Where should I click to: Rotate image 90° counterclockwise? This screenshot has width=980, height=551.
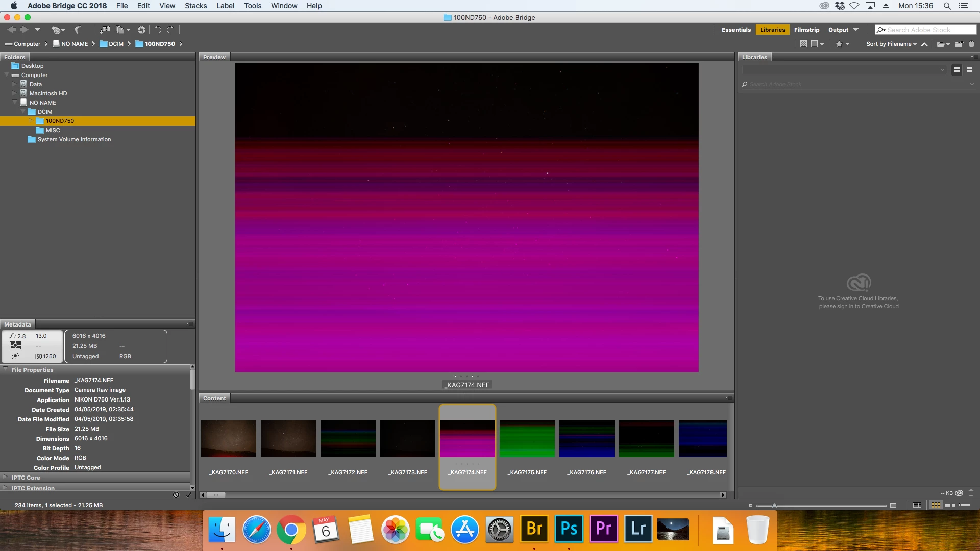tap(158, 30)
